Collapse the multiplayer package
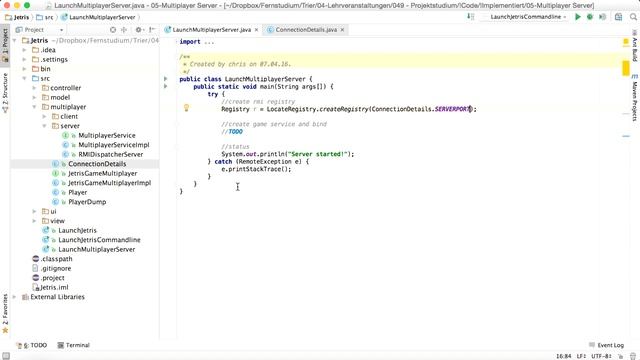The image size is (640, 360). point(35,107)
